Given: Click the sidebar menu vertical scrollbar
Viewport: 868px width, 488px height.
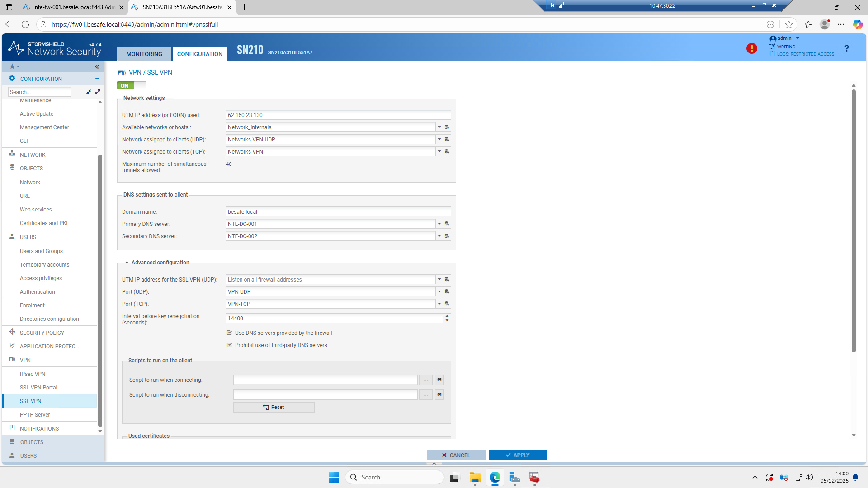Looking at the screenshot, I should tap(100, 290).
